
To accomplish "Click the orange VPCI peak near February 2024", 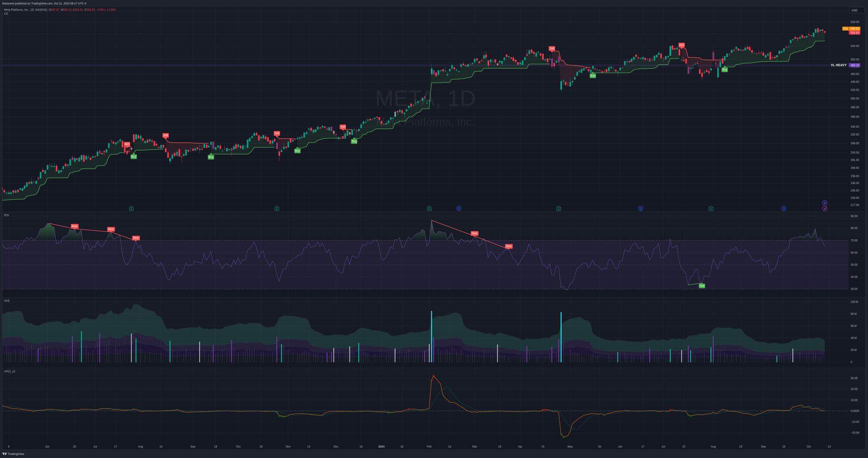I will pos(434,376).
